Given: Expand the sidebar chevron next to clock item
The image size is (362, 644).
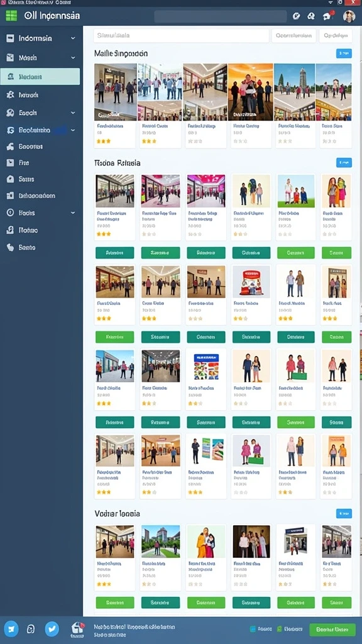Looking at the screenshot, I should (x=73, y=213).
